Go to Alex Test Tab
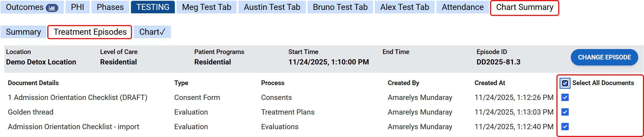 tap(404, 7)
